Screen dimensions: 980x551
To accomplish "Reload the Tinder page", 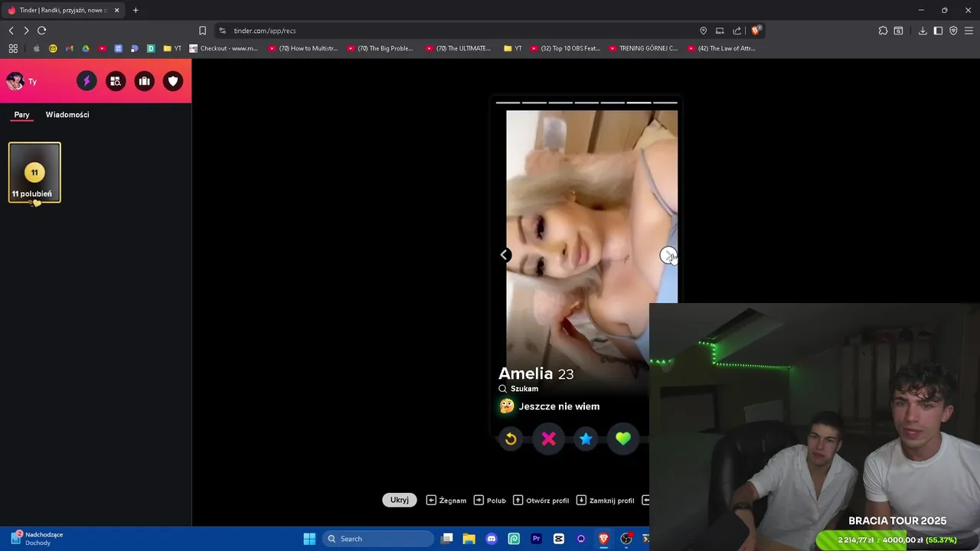I will pyautogui.click(x=42, y=31).
